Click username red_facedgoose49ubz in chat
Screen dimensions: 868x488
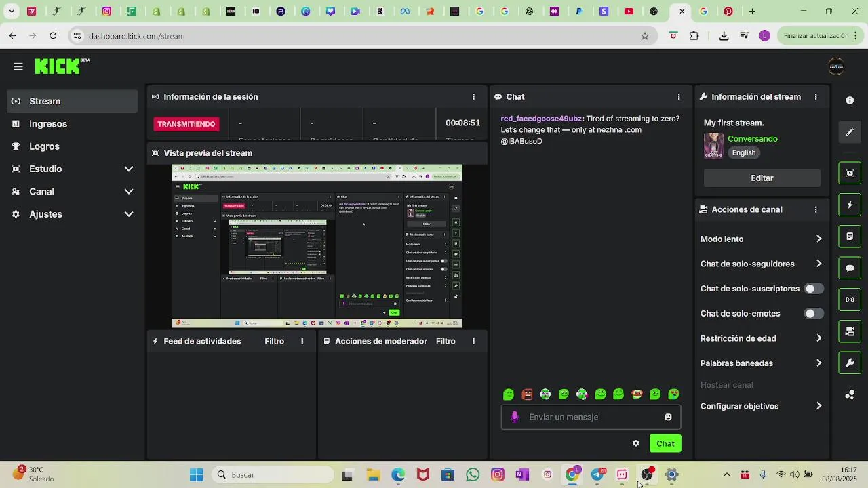(541, 119)
